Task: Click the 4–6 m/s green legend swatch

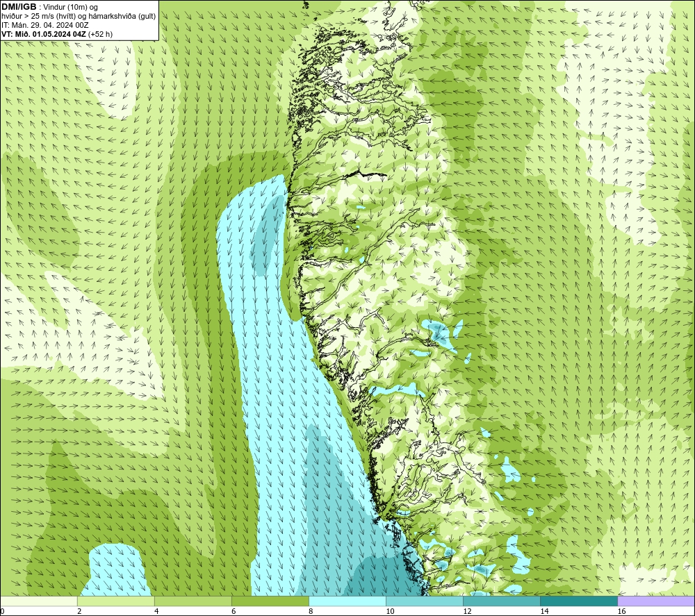Action: 193,601
